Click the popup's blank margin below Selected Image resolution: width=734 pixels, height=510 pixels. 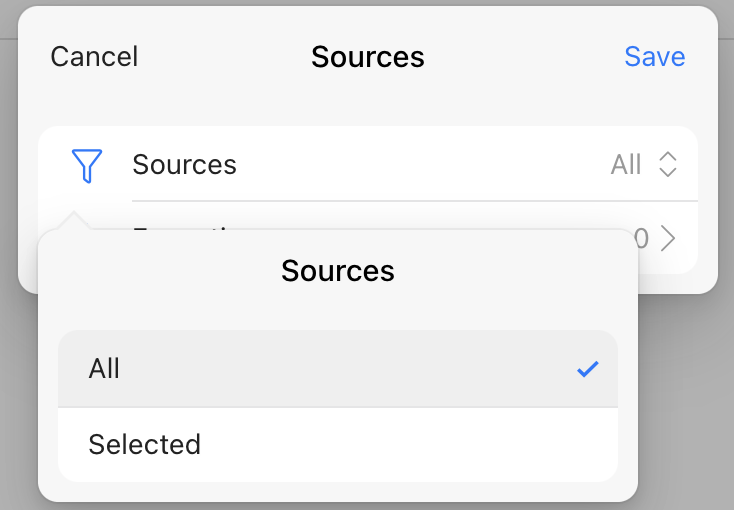(337, 491)
